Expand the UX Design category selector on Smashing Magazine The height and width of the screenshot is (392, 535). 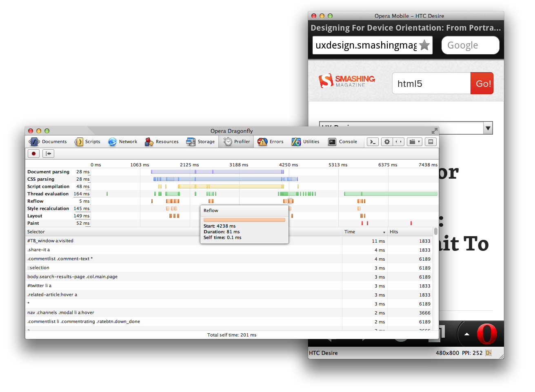pos(488,128)
